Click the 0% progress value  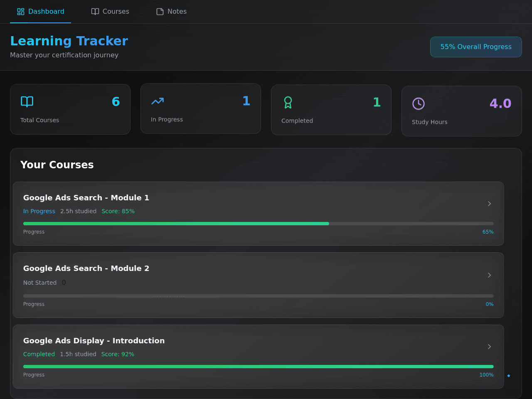point(490,304)
